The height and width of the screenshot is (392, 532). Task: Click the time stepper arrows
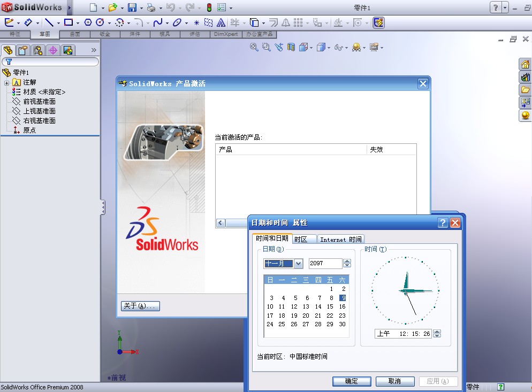pyautogui.click(x=437, y=334)
